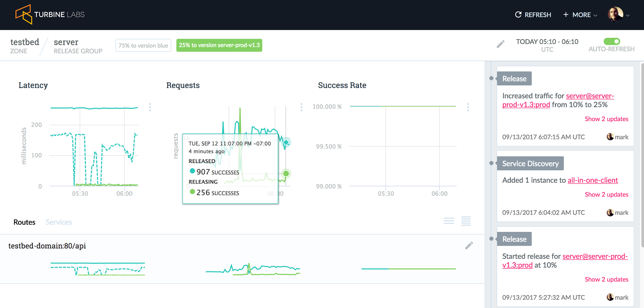
Task: Click the route's requests sparkline
Action: click(x=253, y=269)
